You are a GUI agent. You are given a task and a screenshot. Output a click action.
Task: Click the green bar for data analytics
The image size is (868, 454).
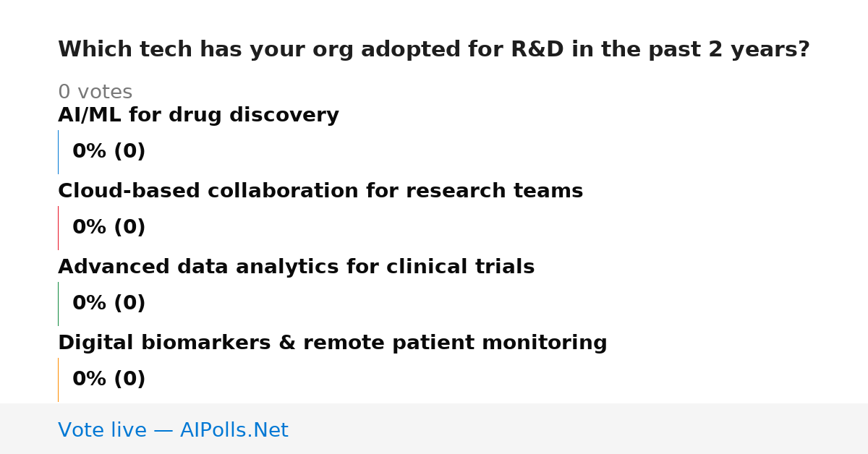[59, 304]
